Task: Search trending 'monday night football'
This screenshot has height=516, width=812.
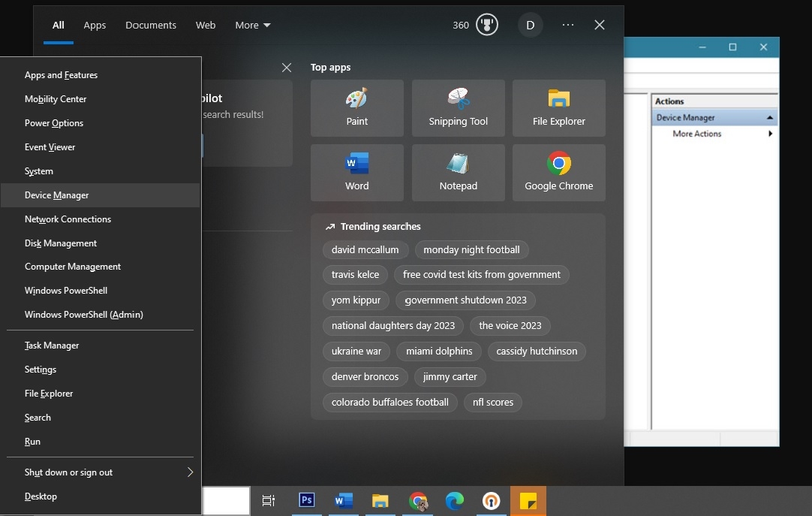Action: point(471,249)
